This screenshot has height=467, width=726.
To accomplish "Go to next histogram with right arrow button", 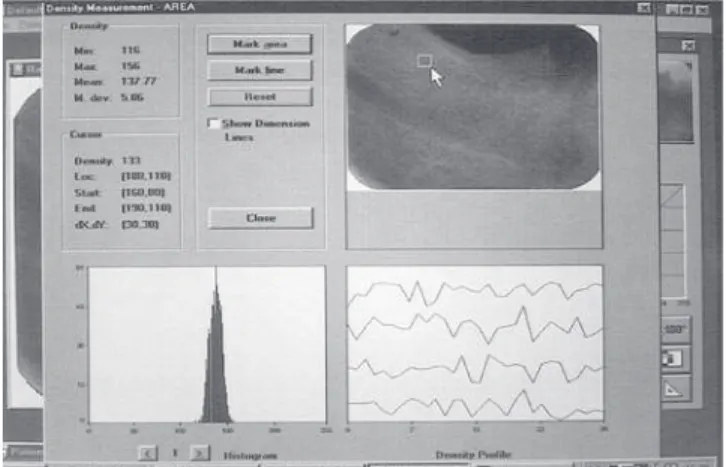I will coord(200,453).
